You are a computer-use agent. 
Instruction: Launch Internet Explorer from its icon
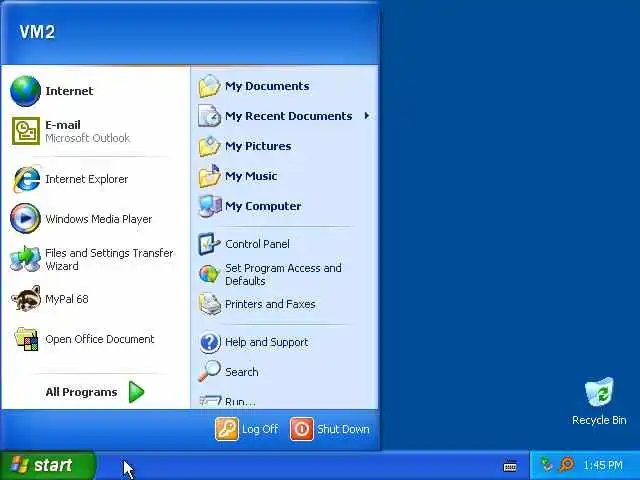point(26,179)
